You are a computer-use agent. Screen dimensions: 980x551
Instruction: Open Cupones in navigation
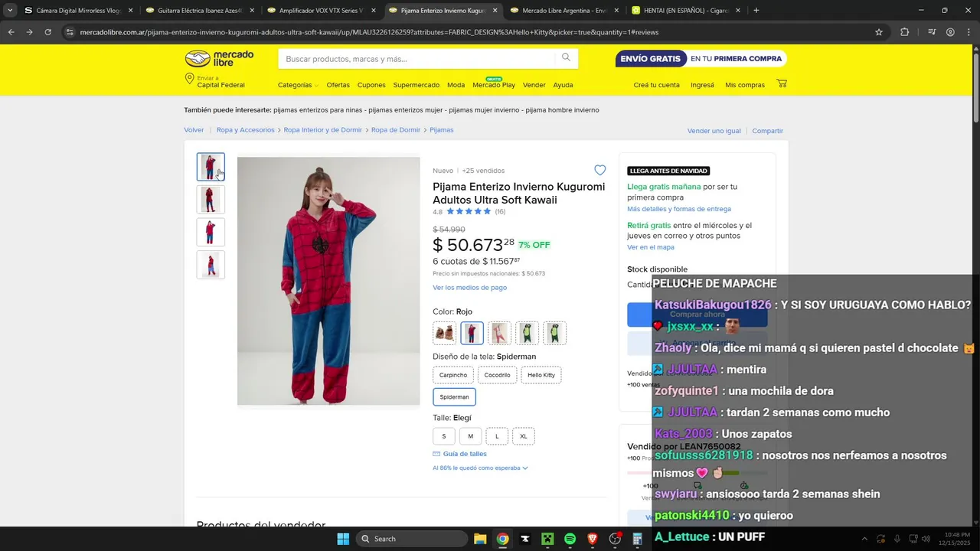click(x=371, y=85)
